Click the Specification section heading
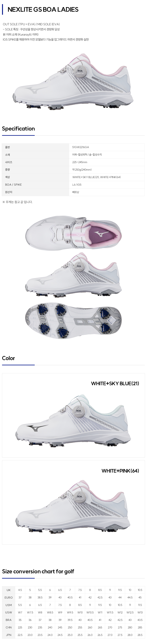Image resolution: width=147 pixels, height=644 pixels. [19, 129]
